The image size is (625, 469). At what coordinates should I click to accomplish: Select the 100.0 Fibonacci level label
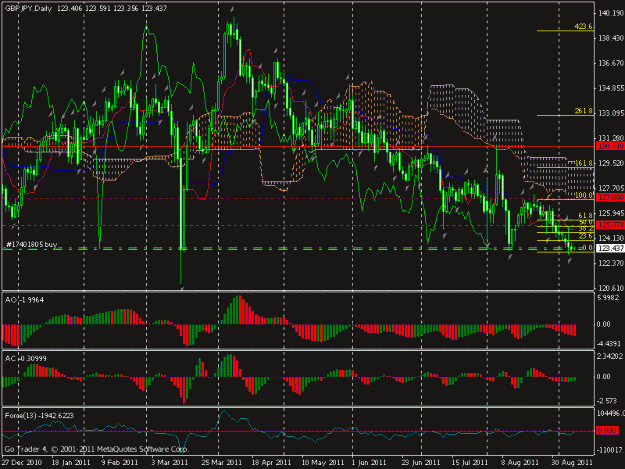[x=584, y=195]
